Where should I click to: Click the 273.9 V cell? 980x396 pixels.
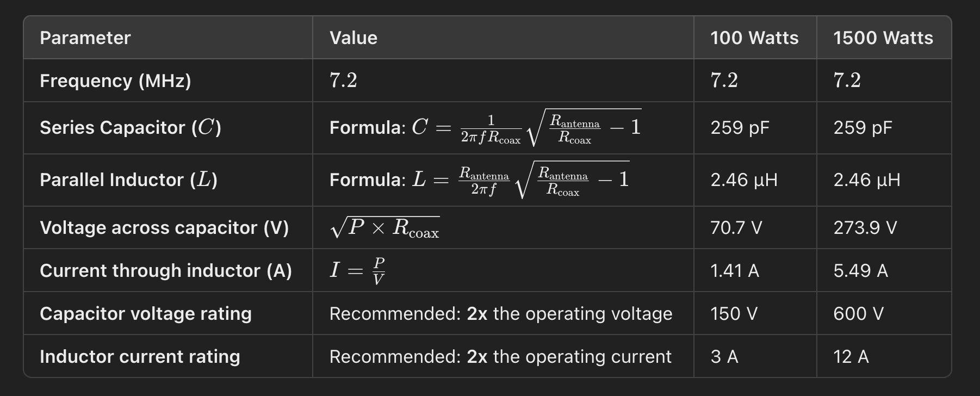(x=865, y=228)
